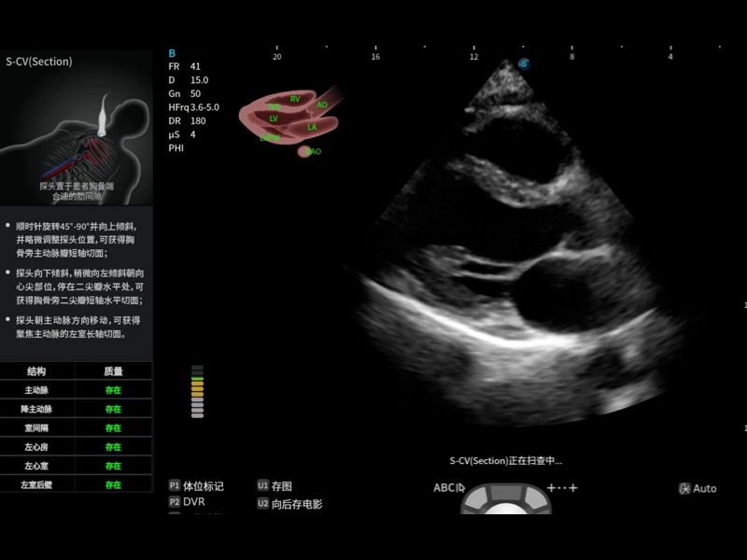Click the measurement caliper icon
Image resolution: width=747 pixels, height=560 pixels.
[562, 488]
